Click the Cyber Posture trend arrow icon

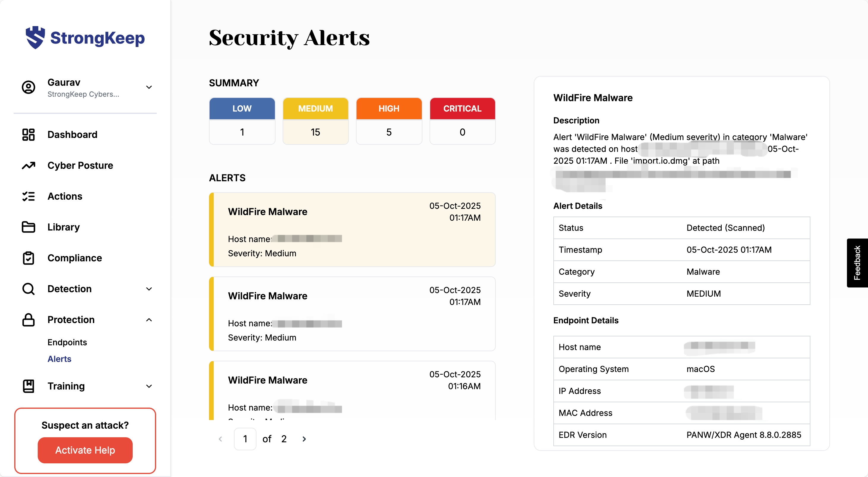(28, 165)
